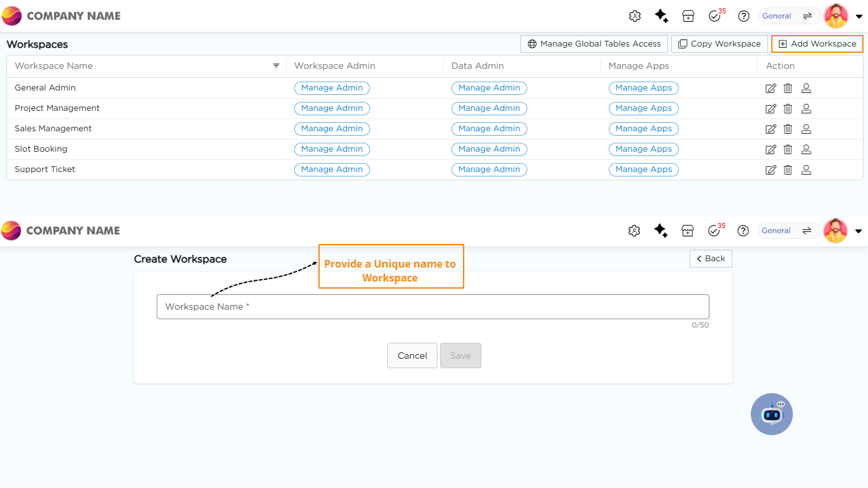Delete the Support Ticket workspace

(788, 170)
